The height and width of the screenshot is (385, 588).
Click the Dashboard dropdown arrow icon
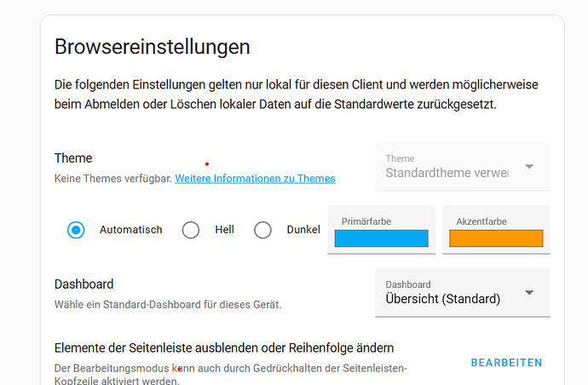coord(529,292)
